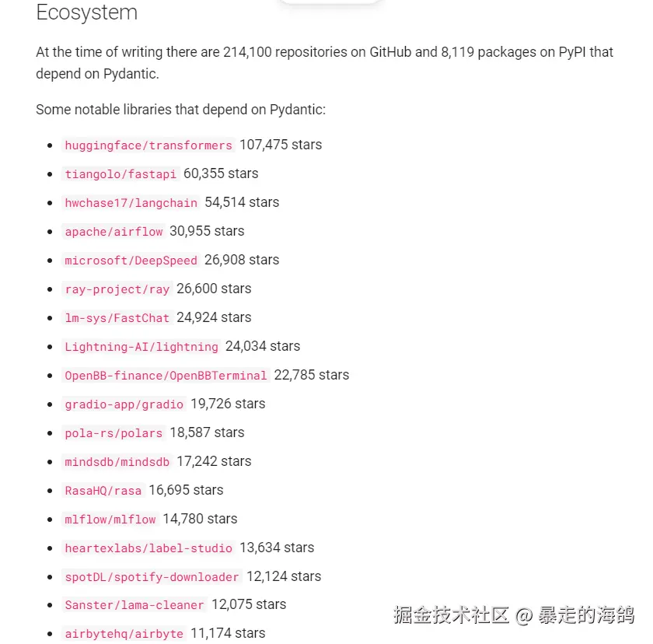Open hwchase17/langchain link

click(x=131, y=203)
